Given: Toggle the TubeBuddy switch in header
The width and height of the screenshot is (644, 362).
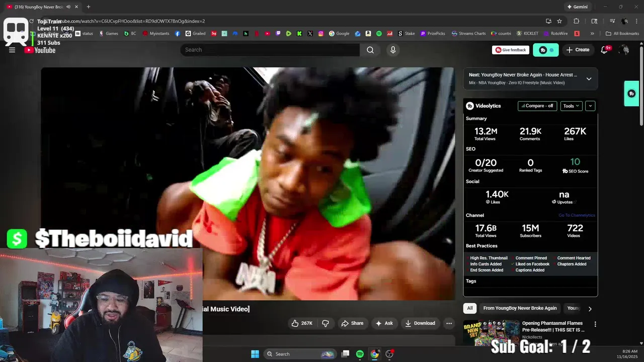Looking at the screenshot, I should pyautogui.click(x=546, y=50).
